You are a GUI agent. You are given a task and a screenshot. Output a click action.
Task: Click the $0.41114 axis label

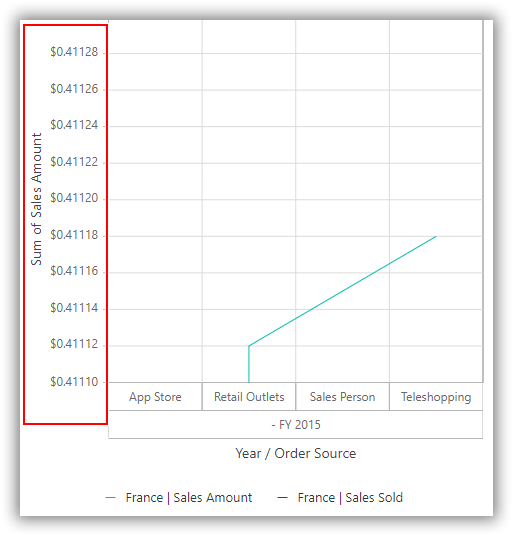click(74, 308)
